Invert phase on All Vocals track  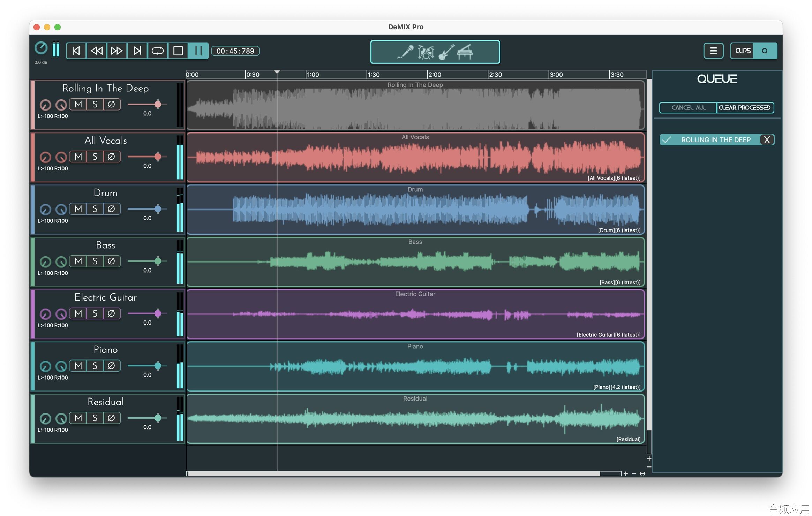(x=112, y=157)
